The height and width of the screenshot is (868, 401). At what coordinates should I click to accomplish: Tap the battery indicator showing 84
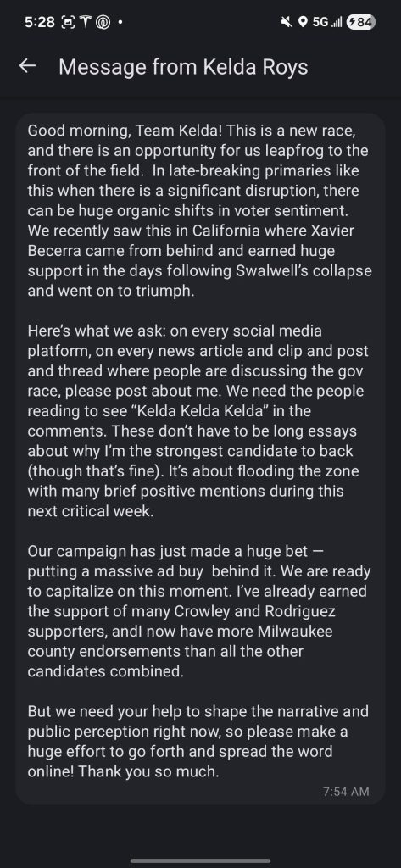coord(361,22)
